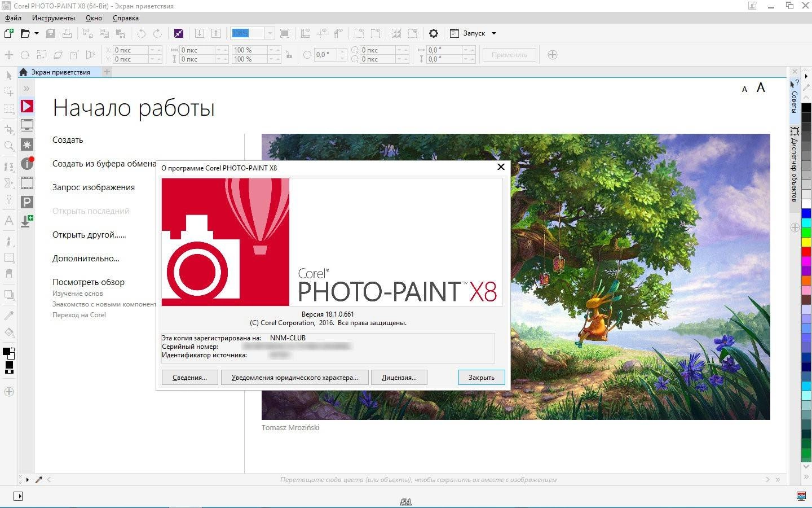The width and height of the screenshot is (812, 508).
Task: Select the Fill bucket tool
Action: (9, 332)
